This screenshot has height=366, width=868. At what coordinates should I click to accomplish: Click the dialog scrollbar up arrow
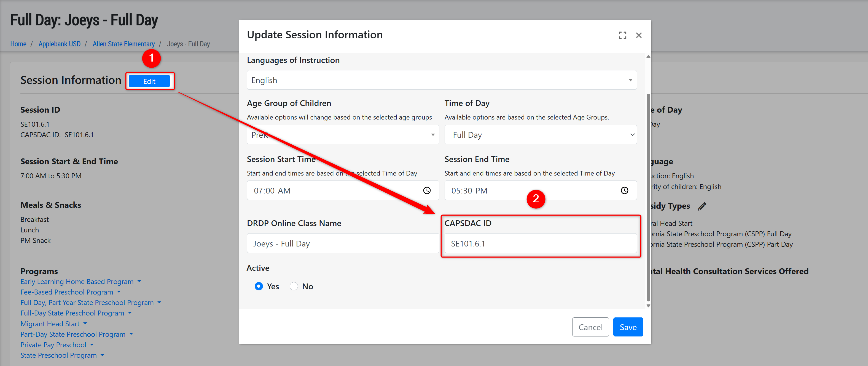[x=648, y=57]
